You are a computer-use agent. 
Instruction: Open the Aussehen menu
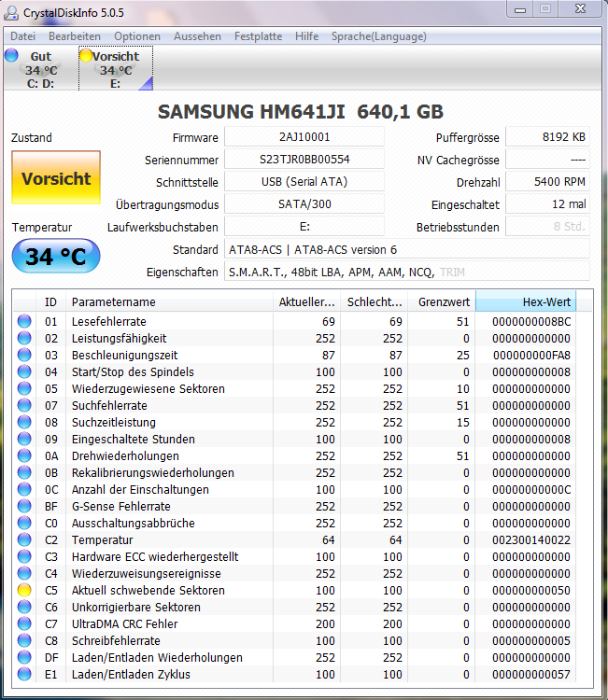coord(197,36)
